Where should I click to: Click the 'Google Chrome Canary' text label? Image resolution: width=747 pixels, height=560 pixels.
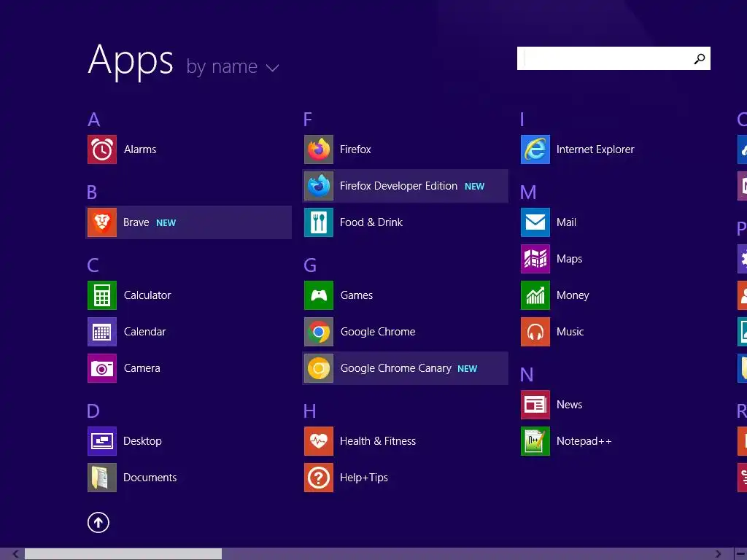point(396,368)
